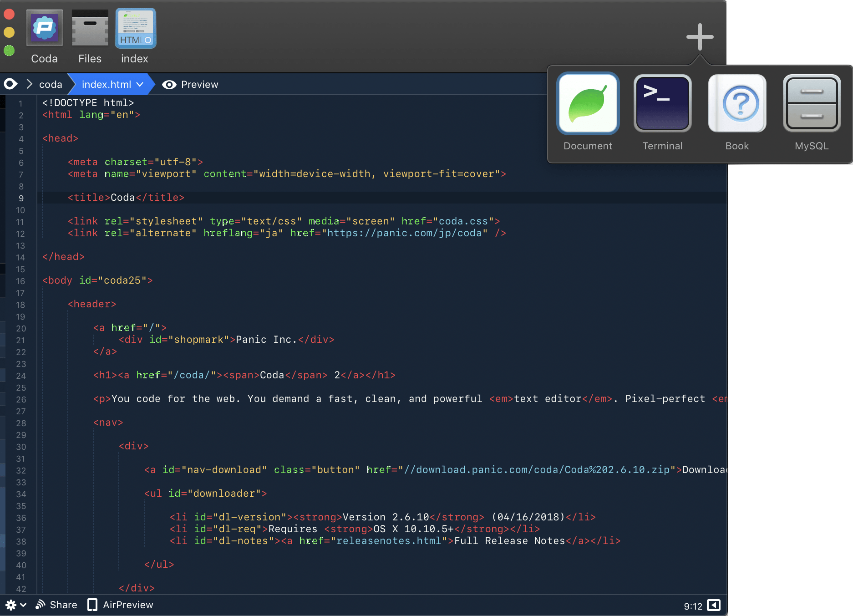The width and height of the screenshot is (853, 616).
Task: Create a new Document from popover
Action: (x=588, y=112)
